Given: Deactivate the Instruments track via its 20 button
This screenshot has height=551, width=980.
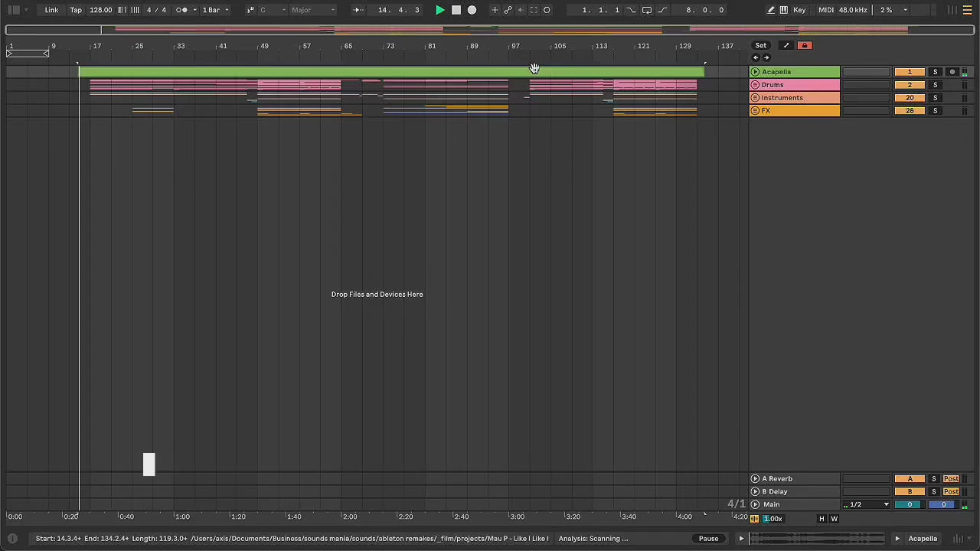Looking at the screenshot, I should pyautogui.click(x=910, y=98).
